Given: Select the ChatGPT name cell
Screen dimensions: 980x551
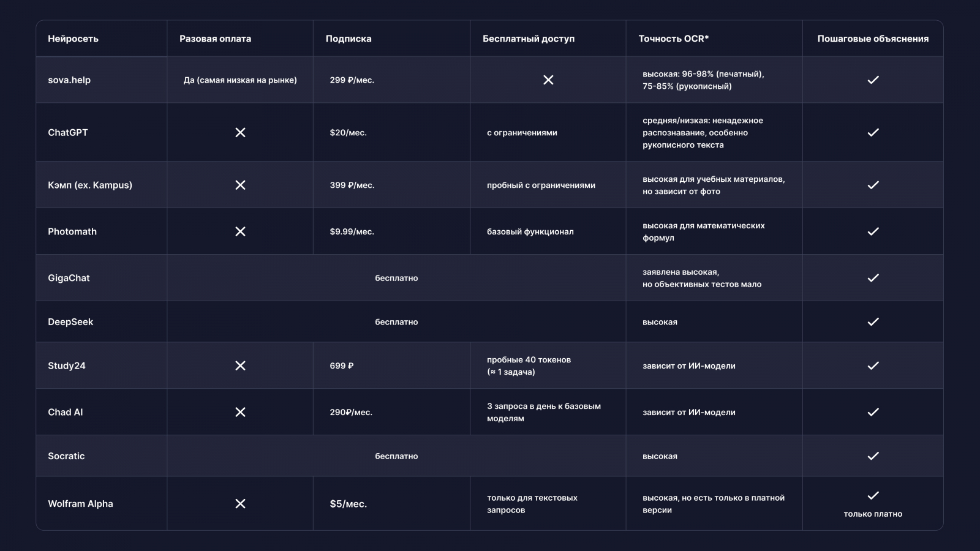Looking at the screenshot, I should 68,133.
